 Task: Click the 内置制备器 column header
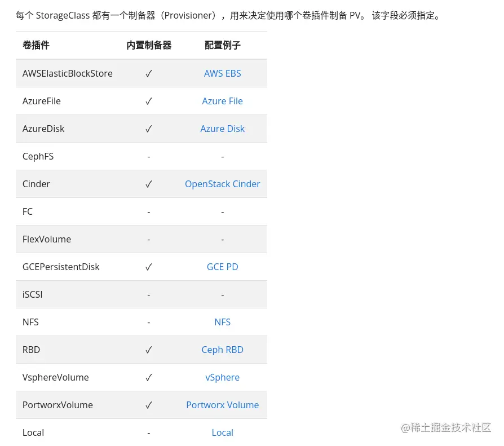[149, 45]
